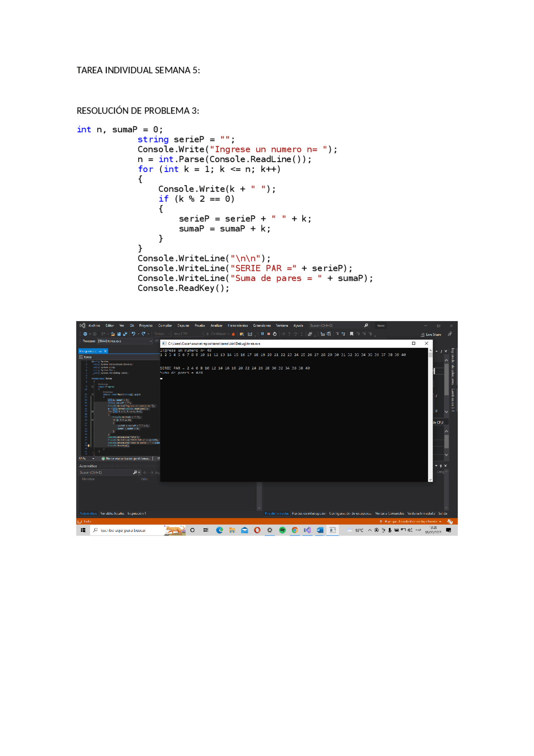The image size is (534, 756).
Task: Switch to Puntos de interrupción tab
Action: point(309,513)
